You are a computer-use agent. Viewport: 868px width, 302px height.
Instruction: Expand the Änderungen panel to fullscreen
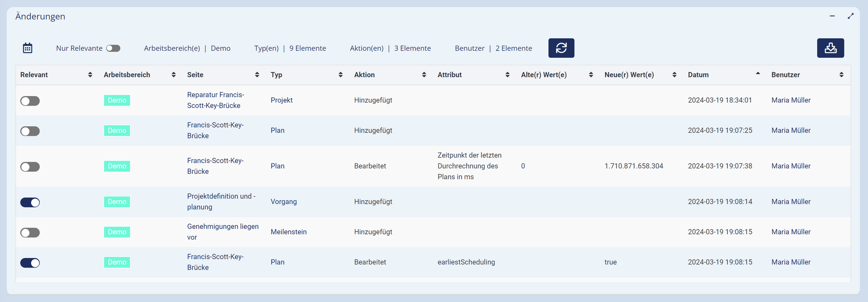point(850,16)
